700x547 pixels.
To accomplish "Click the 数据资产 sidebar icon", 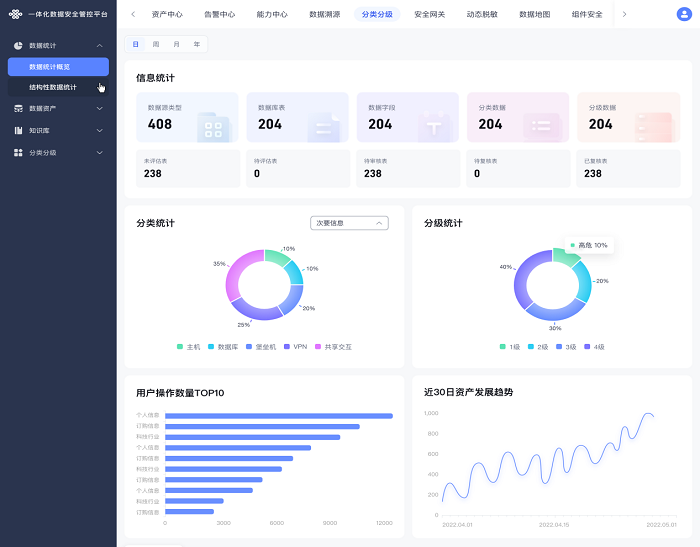I will (x=18, y=109).
